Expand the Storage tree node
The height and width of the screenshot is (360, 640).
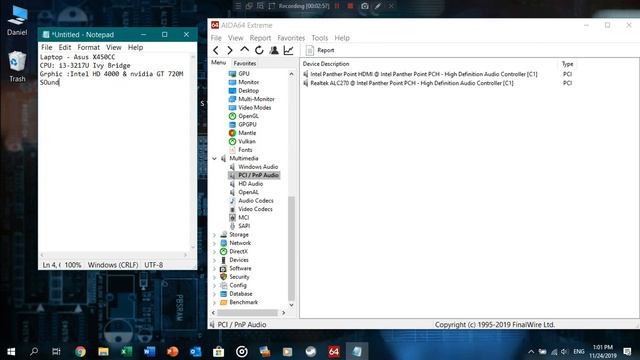(x=214, y=235)
